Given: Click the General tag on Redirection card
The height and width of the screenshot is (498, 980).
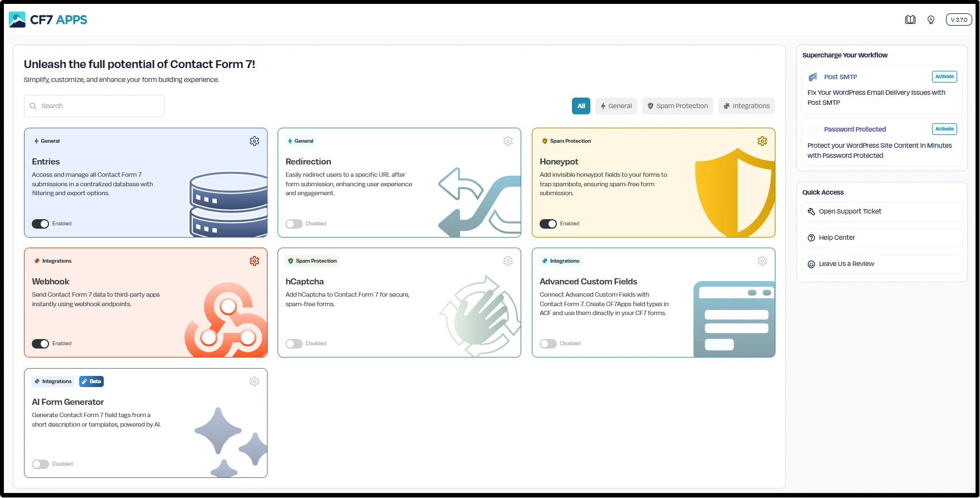Looking at the screenshot, I should 300,141.
